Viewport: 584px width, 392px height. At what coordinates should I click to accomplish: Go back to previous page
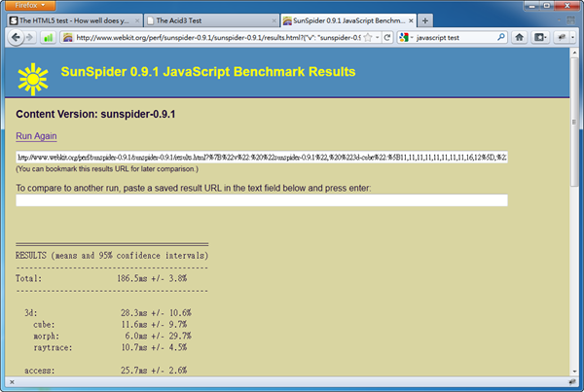(x=16, y=37)
